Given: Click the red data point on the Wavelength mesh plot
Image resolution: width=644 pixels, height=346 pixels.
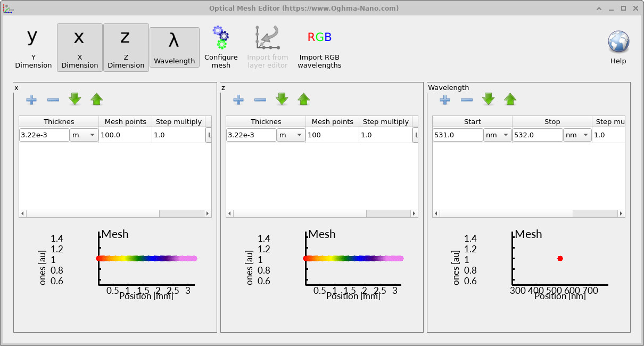Looking at the screenshot, I should (560, 258).
